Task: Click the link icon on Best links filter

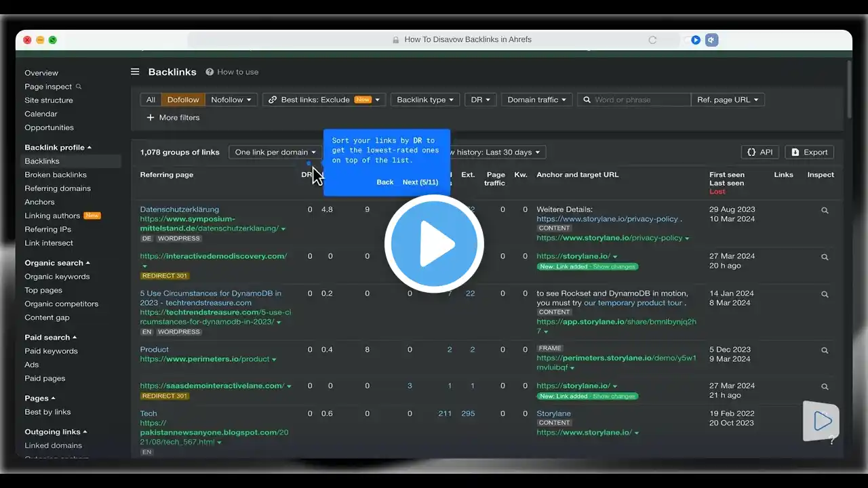Action: click(273, 100)
